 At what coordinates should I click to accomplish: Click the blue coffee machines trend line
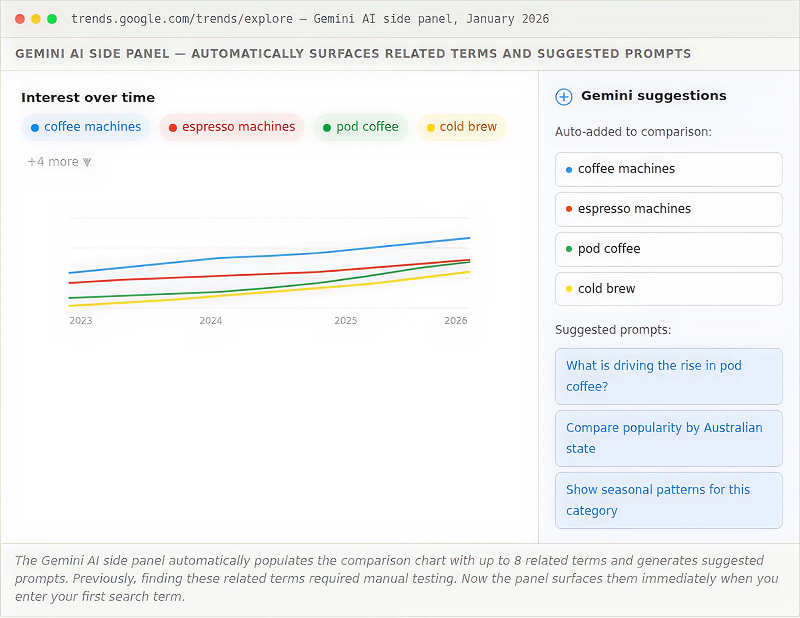click(269, 255)
